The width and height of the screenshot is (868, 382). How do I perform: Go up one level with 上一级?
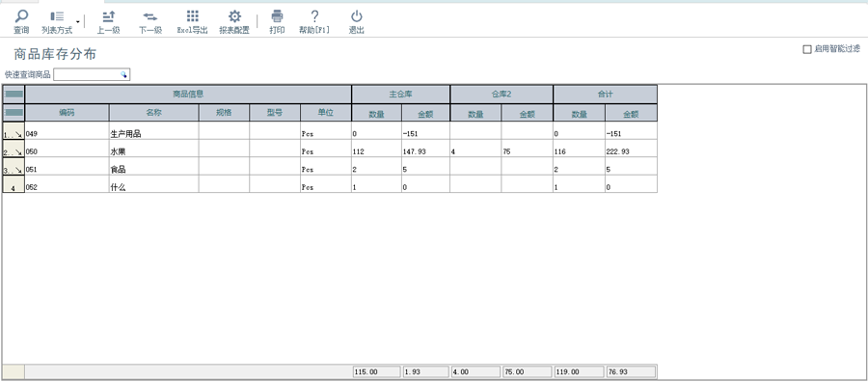coord(108,16)
